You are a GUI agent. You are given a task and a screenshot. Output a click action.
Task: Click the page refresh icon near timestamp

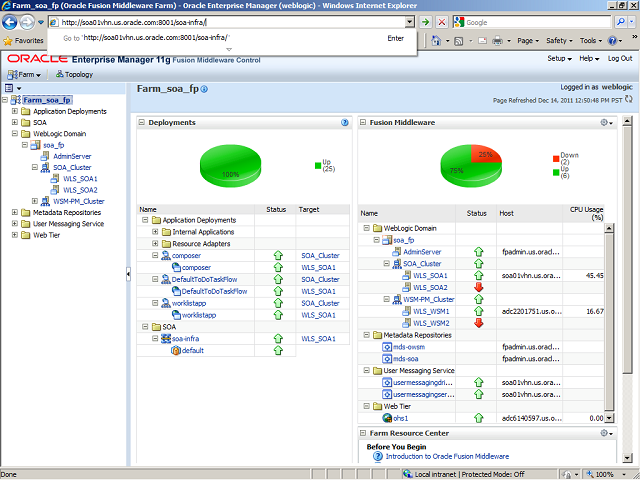(x=629, y=101)
